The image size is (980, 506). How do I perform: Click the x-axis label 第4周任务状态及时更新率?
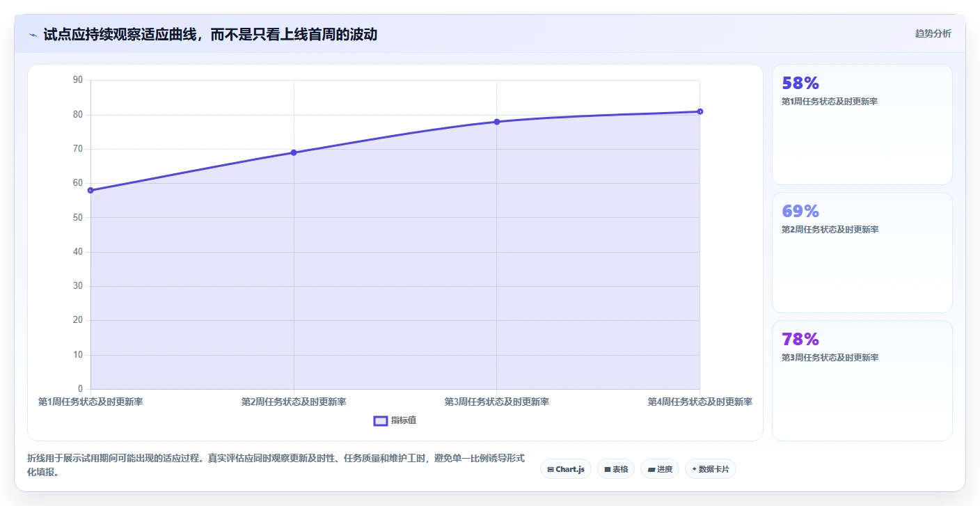coord(700,402)
